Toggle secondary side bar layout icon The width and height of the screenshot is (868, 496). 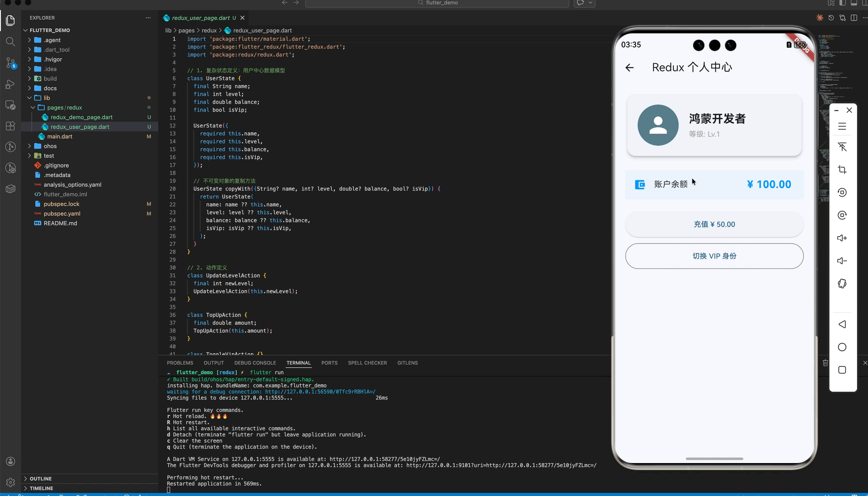point(865,3)
